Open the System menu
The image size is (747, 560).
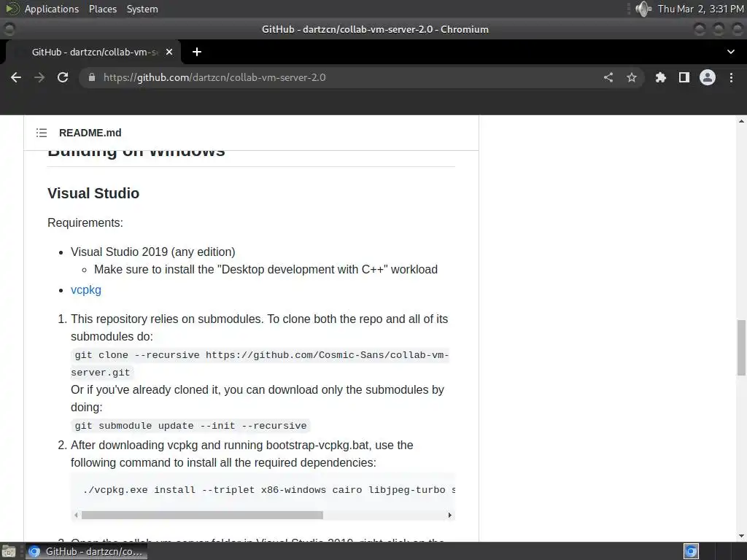(x=142, y=9)
